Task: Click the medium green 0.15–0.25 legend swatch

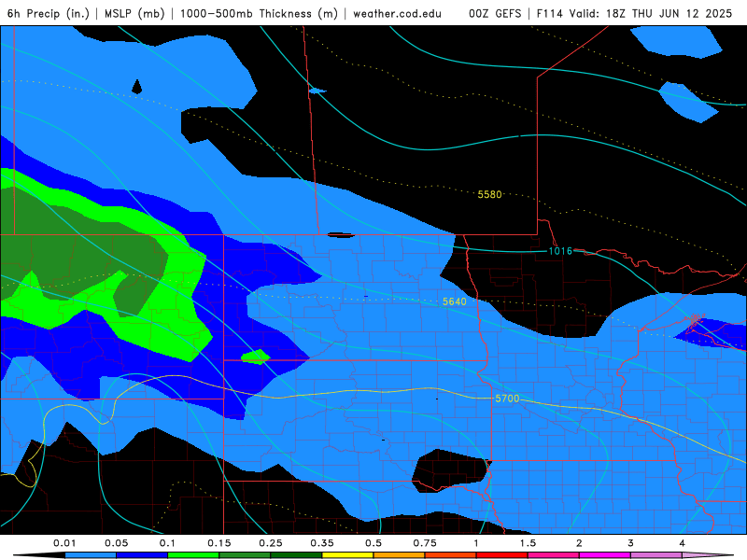Action: pos(245,555)
